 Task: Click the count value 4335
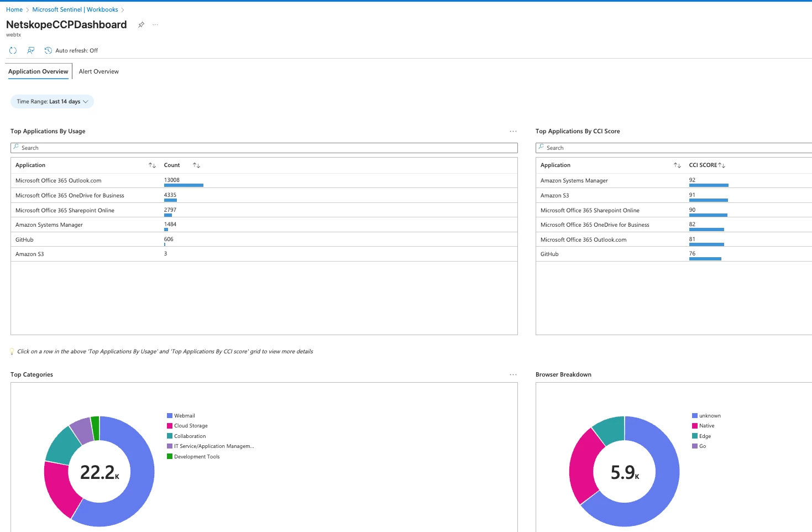[170, 195]
